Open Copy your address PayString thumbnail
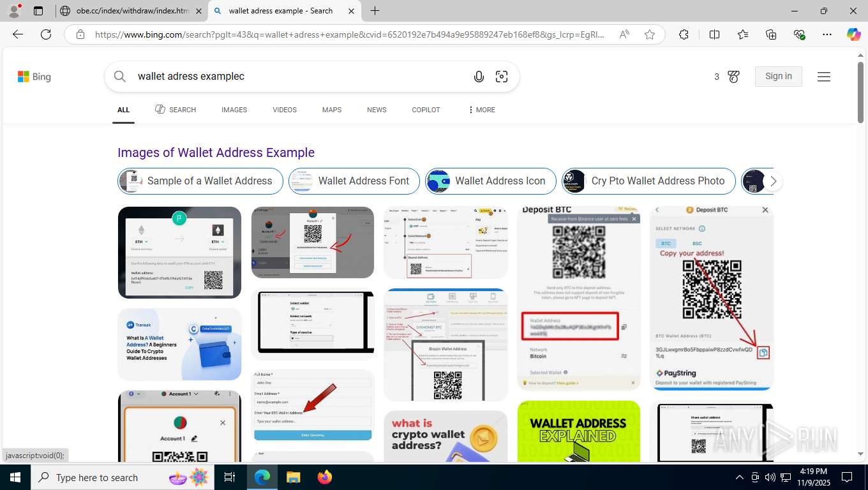Viewport: 868px width, 490px height. click(x=712, y=298)
